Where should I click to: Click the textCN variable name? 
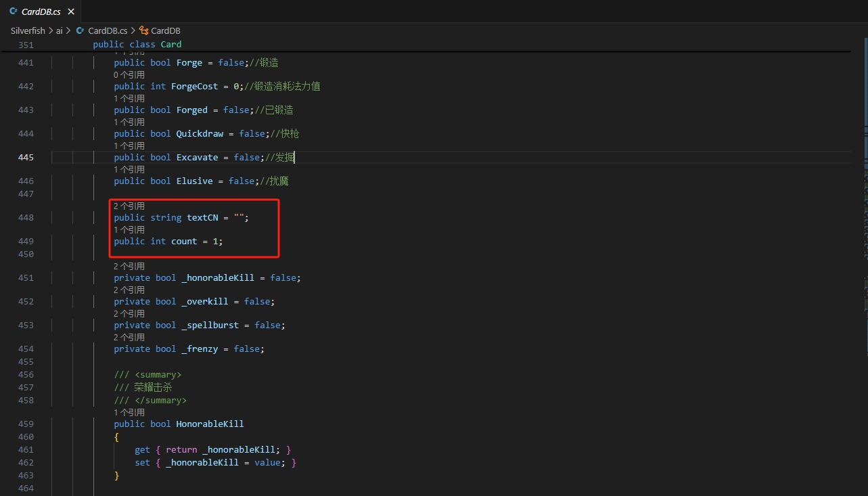(202, 218)
